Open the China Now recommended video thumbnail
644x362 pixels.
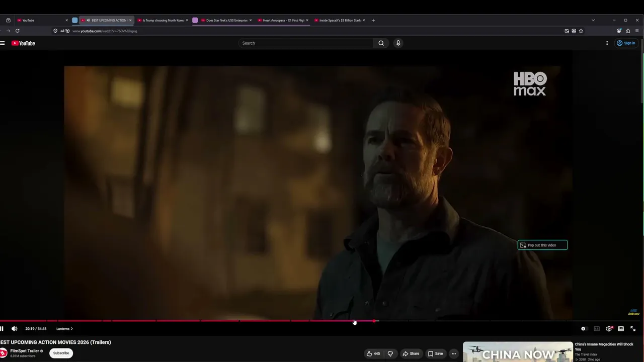tap(518, 352)
